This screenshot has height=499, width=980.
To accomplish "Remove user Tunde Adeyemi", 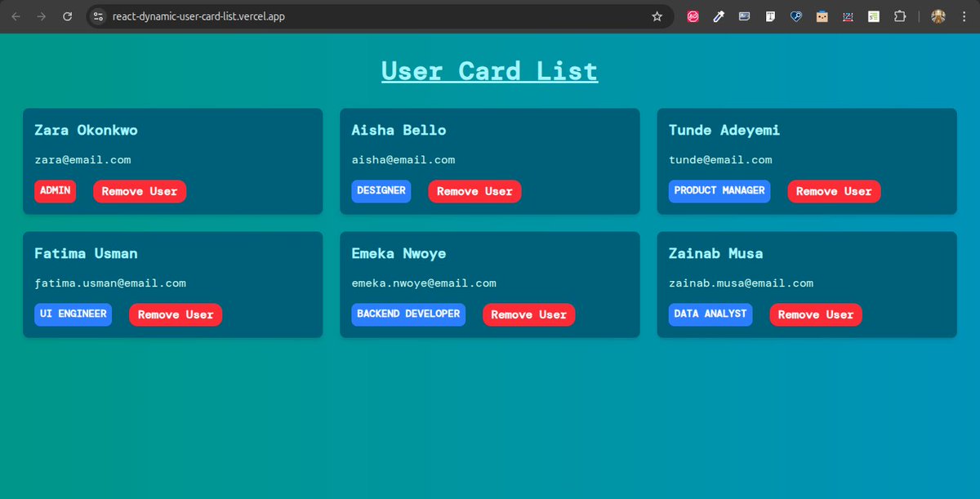I will (834, 191).
